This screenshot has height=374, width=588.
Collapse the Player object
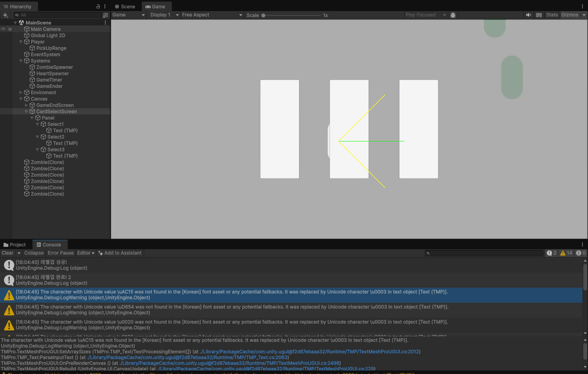(21, 42)
